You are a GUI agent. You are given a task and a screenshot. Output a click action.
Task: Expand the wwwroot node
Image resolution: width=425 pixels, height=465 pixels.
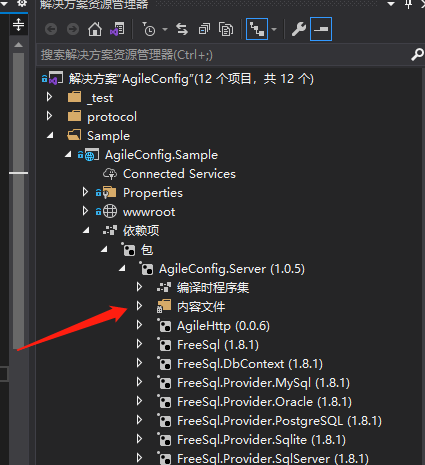[86, 211]
